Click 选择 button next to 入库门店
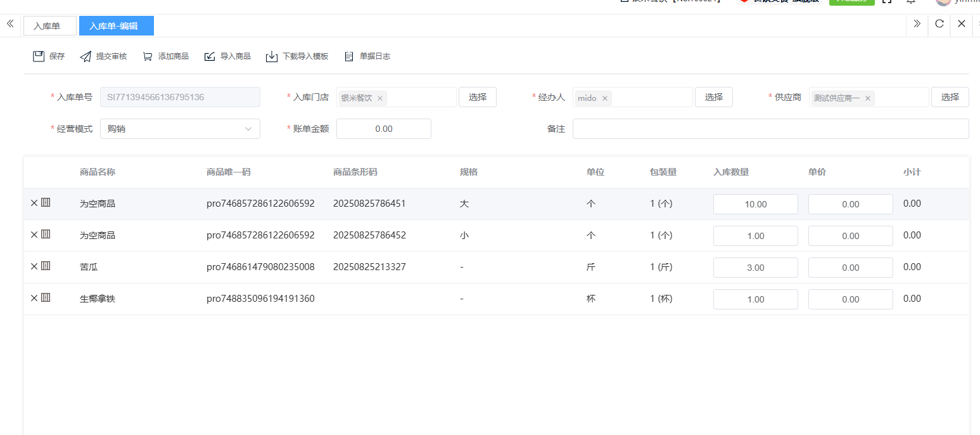The image size is (980, 435). tap(477, 97)
